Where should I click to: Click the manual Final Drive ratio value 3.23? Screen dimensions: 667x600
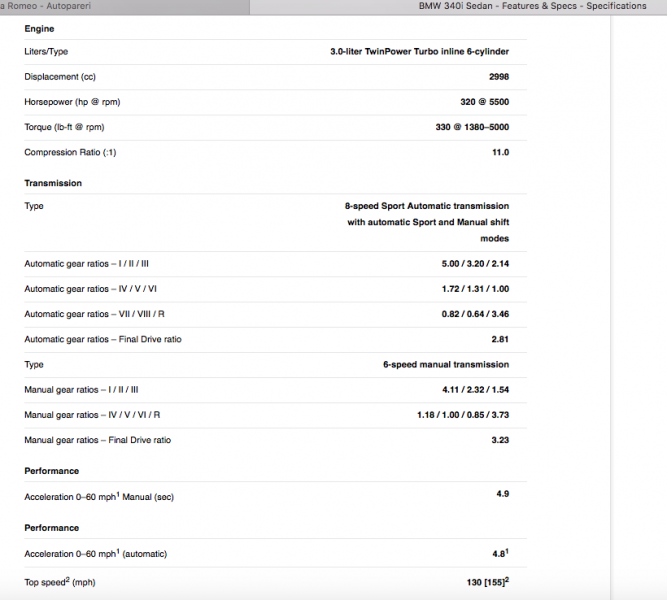click(x=500, y=440)
